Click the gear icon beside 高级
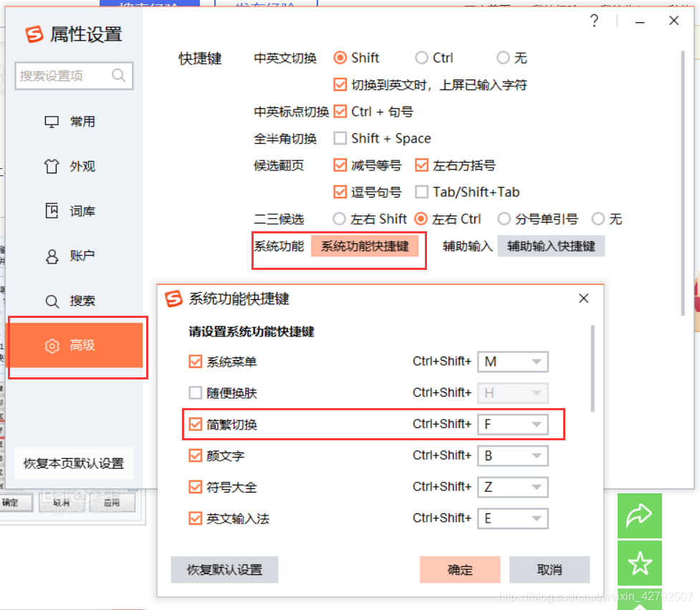The image size is (700, 610). [52, 346]
